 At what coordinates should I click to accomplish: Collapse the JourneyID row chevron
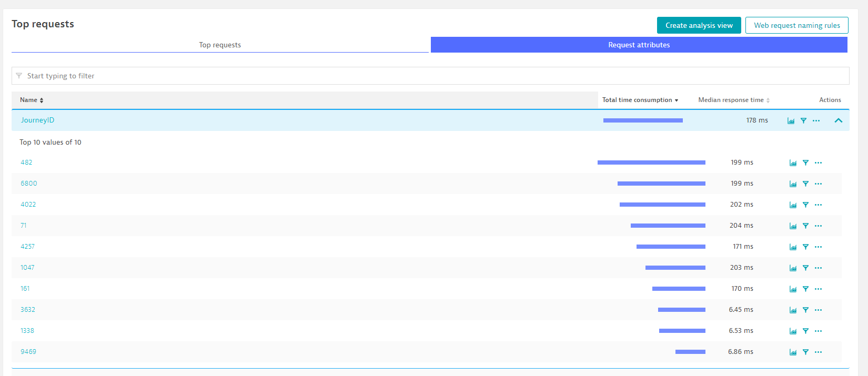(x=838, y=120)
